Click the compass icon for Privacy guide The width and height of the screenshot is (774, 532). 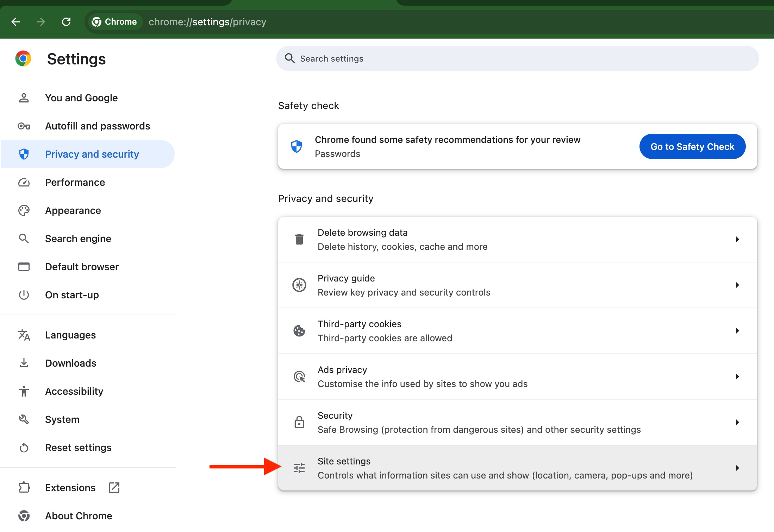point(299,285)
